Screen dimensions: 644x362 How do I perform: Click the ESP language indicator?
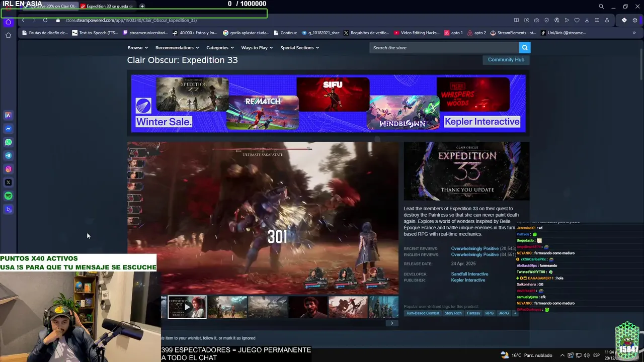(597, 355)
